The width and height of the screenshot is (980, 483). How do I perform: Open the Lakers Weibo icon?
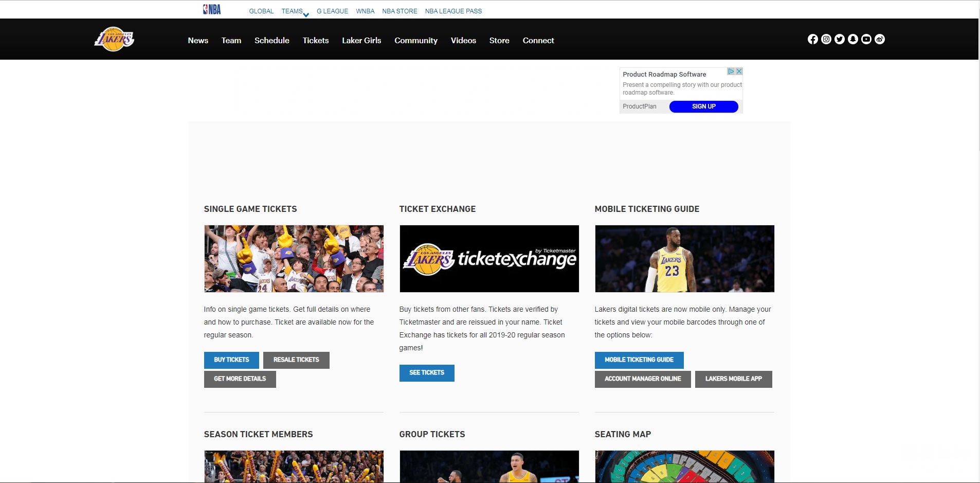[x=879, y=39]
